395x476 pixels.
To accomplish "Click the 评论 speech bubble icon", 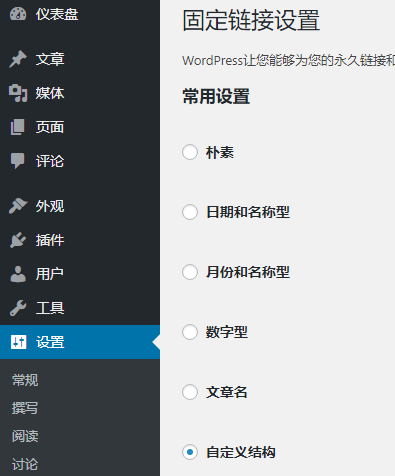I will [x=18, y=161].
